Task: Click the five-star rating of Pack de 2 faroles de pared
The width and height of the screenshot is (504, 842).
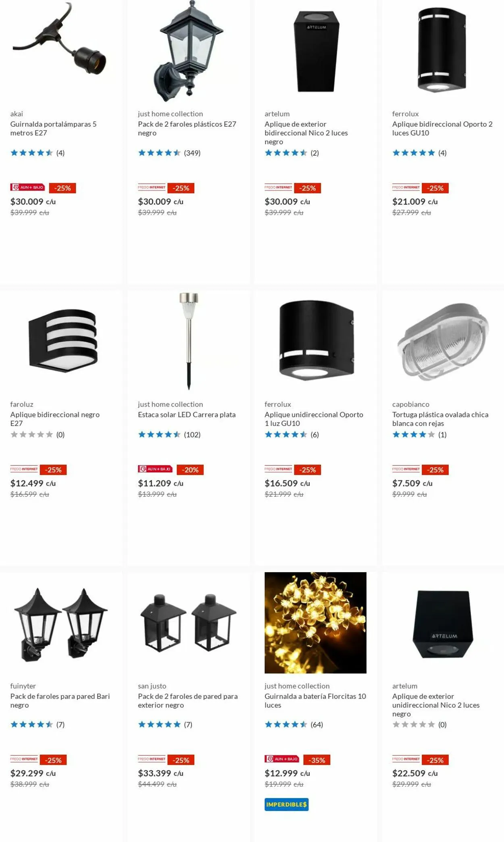Action: pos(159,725)
